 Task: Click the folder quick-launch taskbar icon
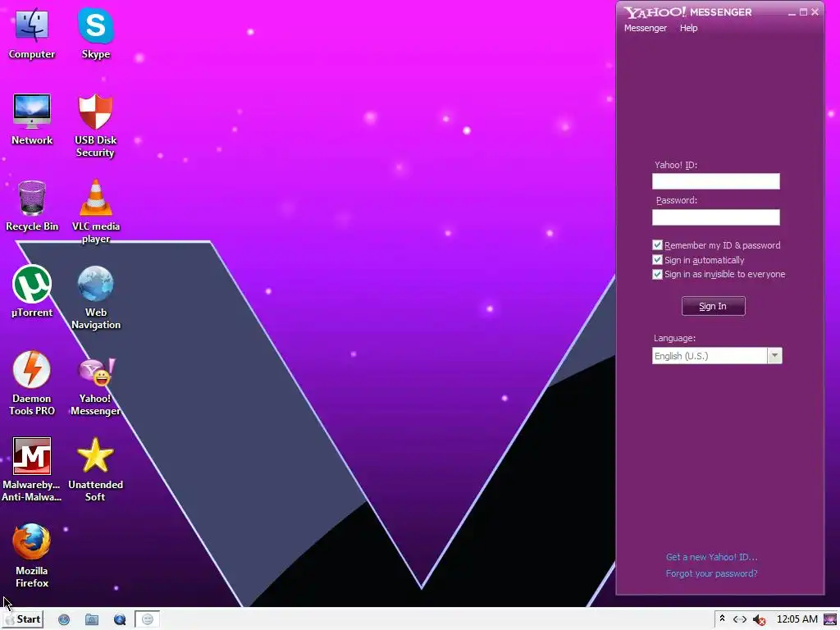click(92, 620)
